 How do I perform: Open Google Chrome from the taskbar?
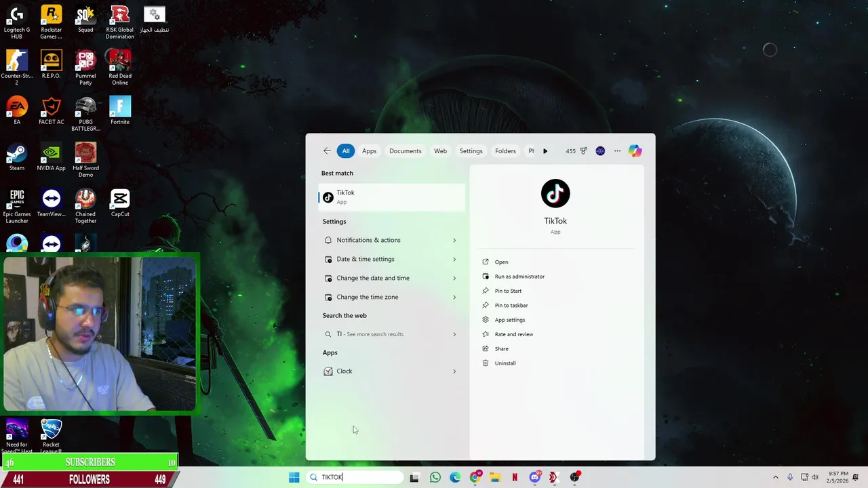[475, 477]
